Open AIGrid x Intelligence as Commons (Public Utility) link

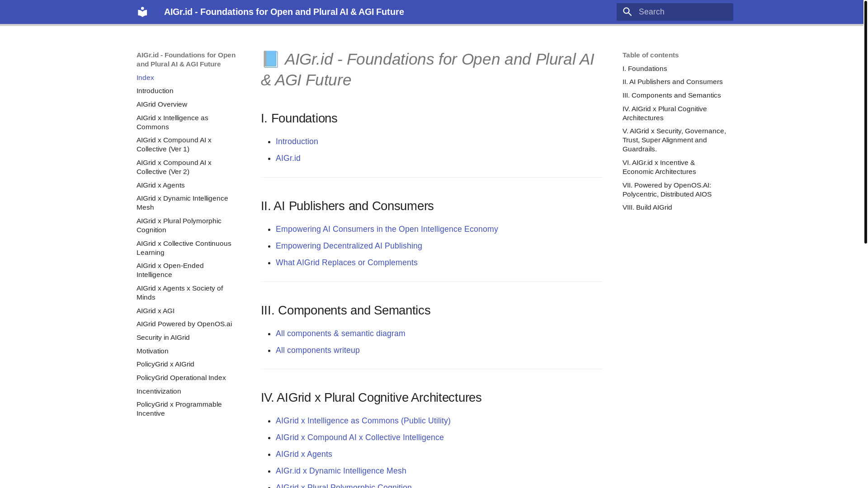pyautogui.click(x=363, y=421)
